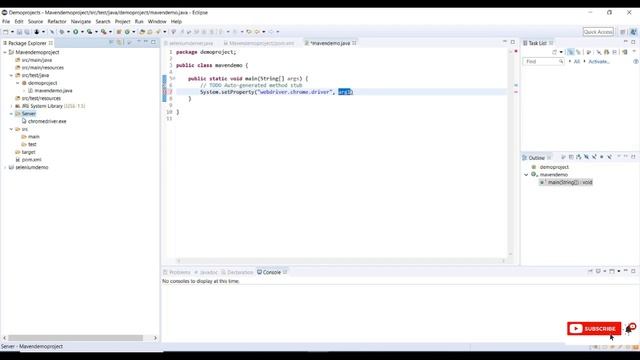The width and height of the screenshot is (640, 360).
Task: Expand the JRE System Library node
Action: click(x=11, y=106)
